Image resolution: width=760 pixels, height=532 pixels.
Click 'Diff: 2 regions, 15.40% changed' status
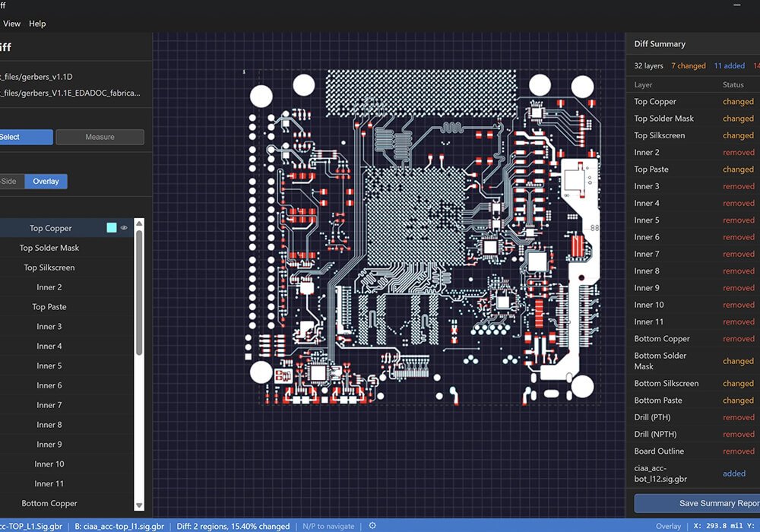[233, 526]
